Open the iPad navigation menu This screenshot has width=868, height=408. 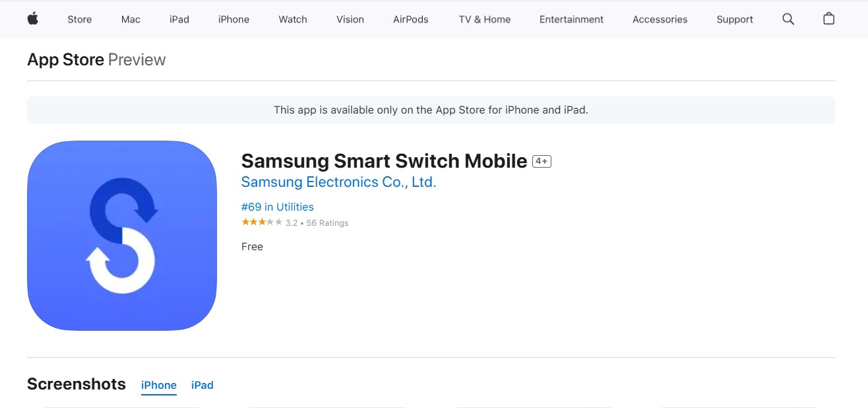(x=179, y=19)
